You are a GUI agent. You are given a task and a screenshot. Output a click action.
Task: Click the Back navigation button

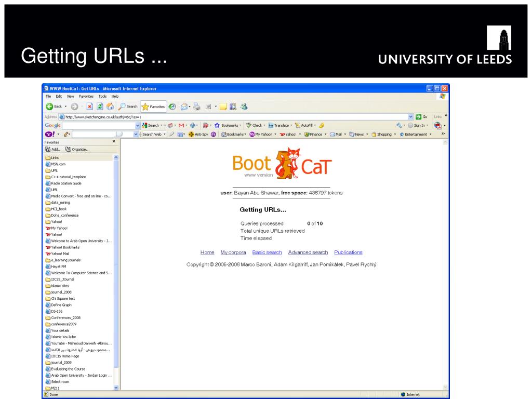pos(54,107)
